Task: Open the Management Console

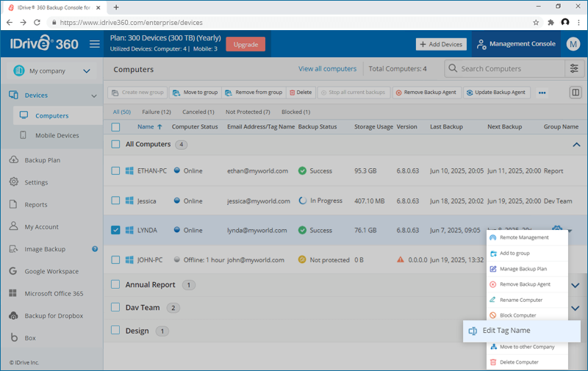Action: tap(516, 44)
